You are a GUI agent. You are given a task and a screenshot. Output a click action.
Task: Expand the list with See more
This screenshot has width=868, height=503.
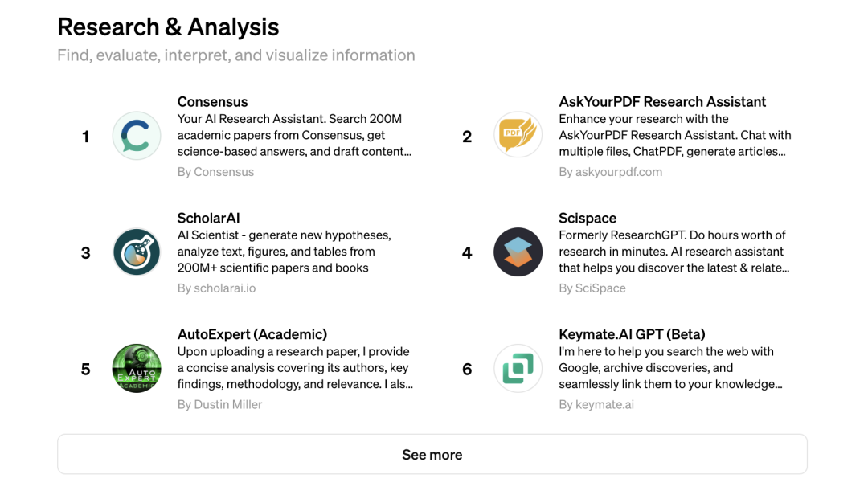click(x=432, y=455)
